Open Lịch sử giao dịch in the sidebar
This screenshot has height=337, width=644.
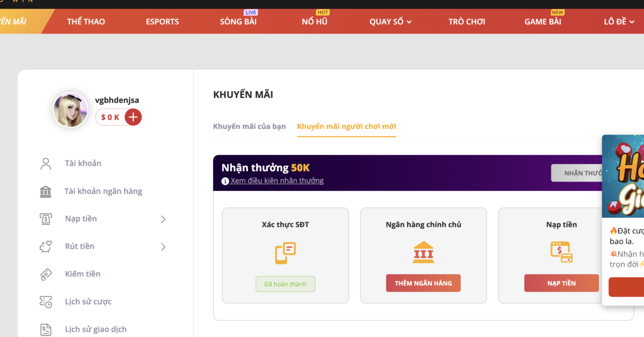(x=96, y=329)
